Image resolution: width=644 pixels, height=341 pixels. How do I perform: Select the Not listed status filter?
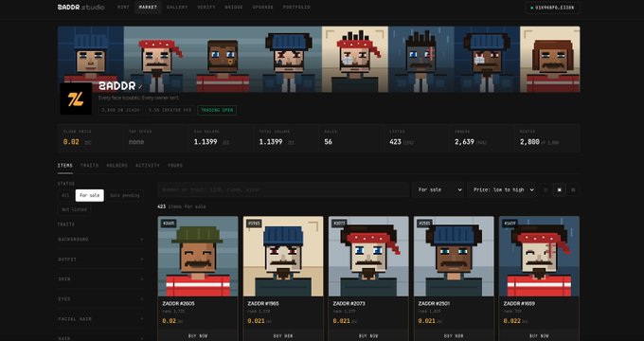(x=74, y=209)
